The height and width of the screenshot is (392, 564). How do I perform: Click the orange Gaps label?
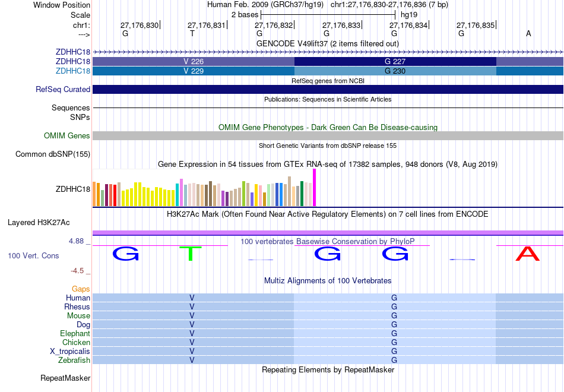(81, 289)
